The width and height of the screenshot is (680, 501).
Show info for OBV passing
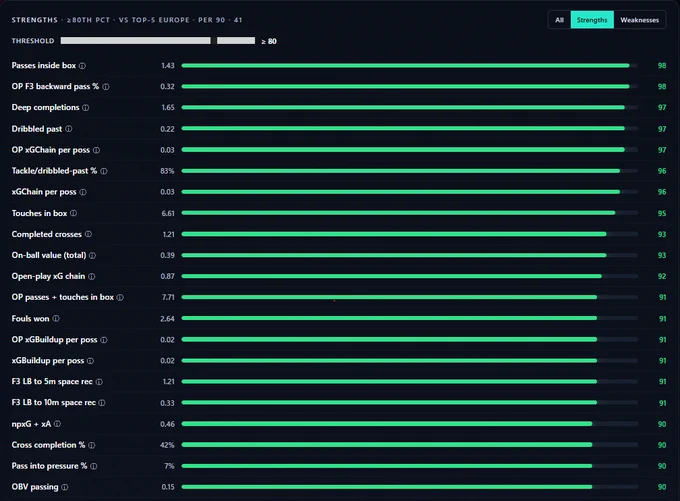click(65, 487)
